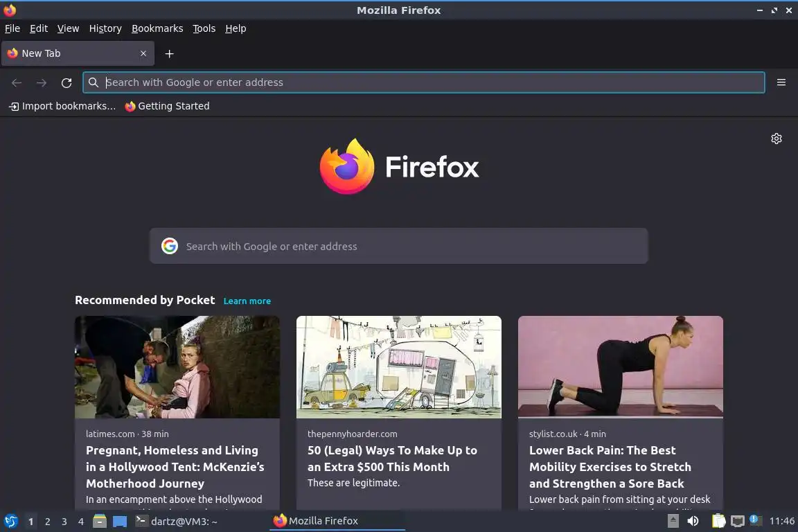This screenshot has width=798, height=532.
Task: Open the File menu
Action: (12, 28)
